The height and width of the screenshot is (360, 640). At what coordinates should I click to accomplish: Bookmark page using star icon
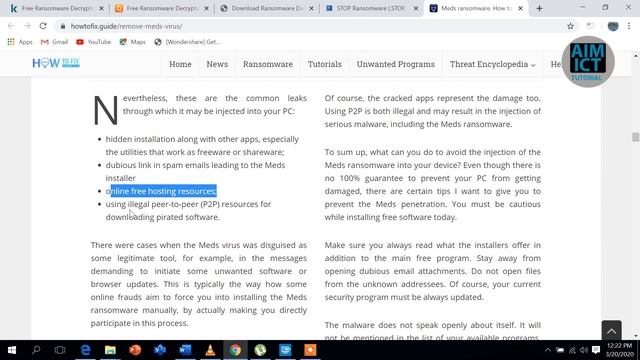coord(570,26)
